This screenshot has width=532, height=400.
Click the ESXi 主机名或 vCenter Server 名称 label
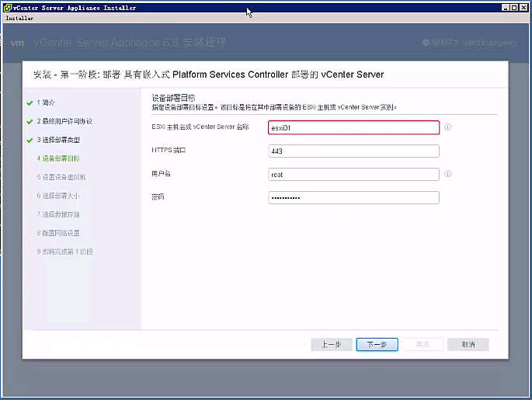pos(200,127)
